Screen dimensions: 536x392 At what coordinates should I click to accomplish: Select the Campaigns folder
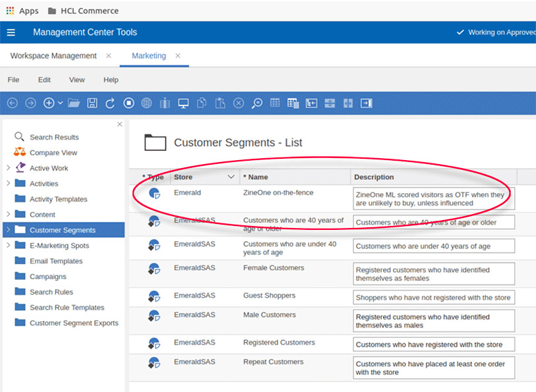[x=48, y=277]
